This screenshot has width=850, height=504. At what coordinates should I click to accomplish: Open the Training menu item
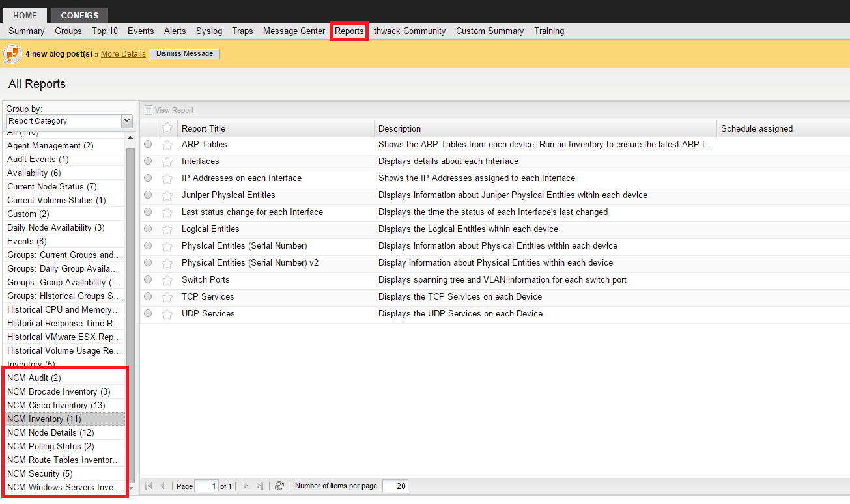tap(549, 31)
